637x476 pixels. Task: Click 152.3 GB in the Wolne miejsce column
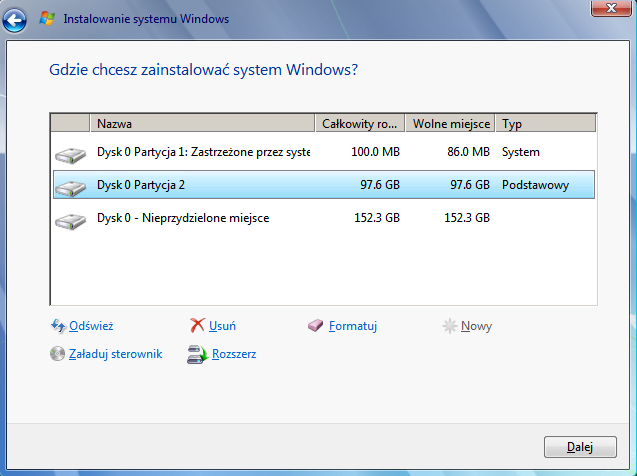coord(467,218)
